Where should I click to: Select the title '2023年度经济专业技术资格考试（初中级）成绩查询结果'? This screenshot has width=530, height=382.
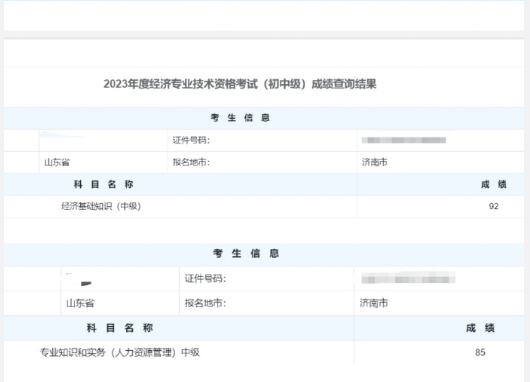(x=240, y=84)
